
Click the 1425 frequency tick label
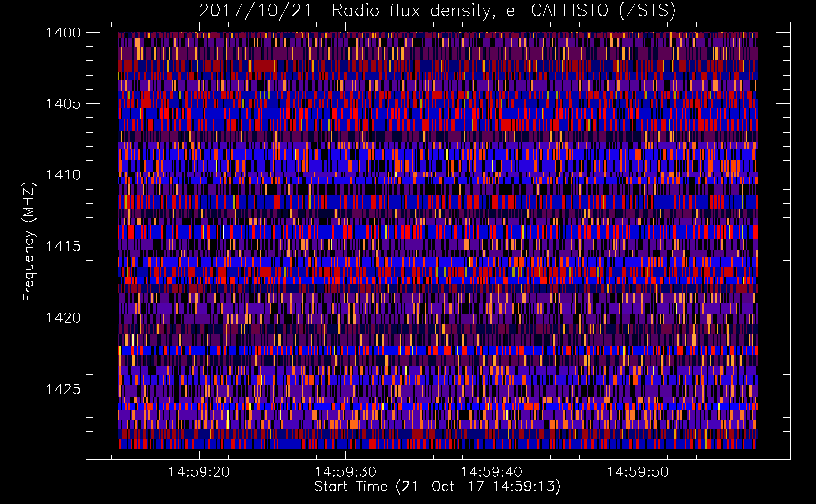point(63,389)
